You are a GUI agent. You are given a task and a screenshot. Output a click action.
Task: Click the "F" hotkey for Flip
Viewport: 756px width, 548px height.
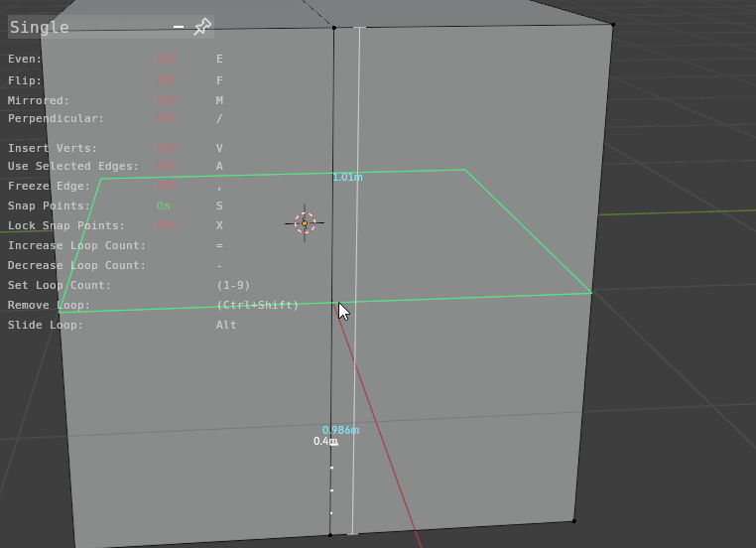pyautogui.click(x=219, y=80)
